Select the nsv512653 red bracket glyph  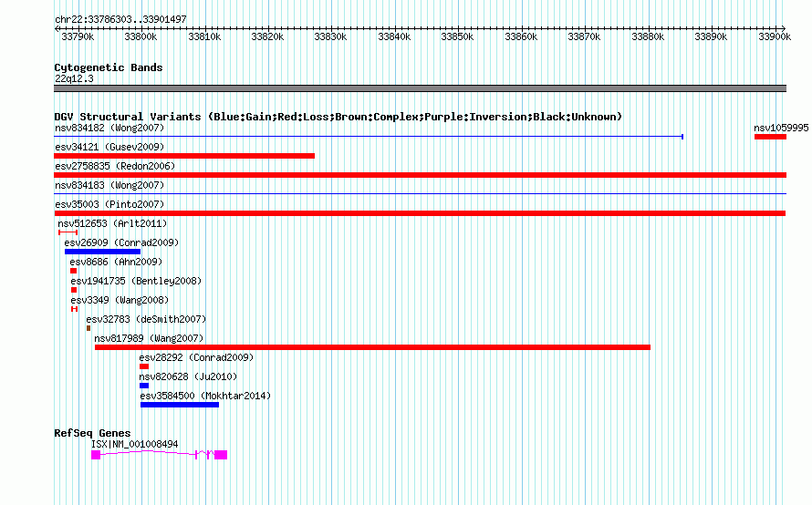[68, 232]
